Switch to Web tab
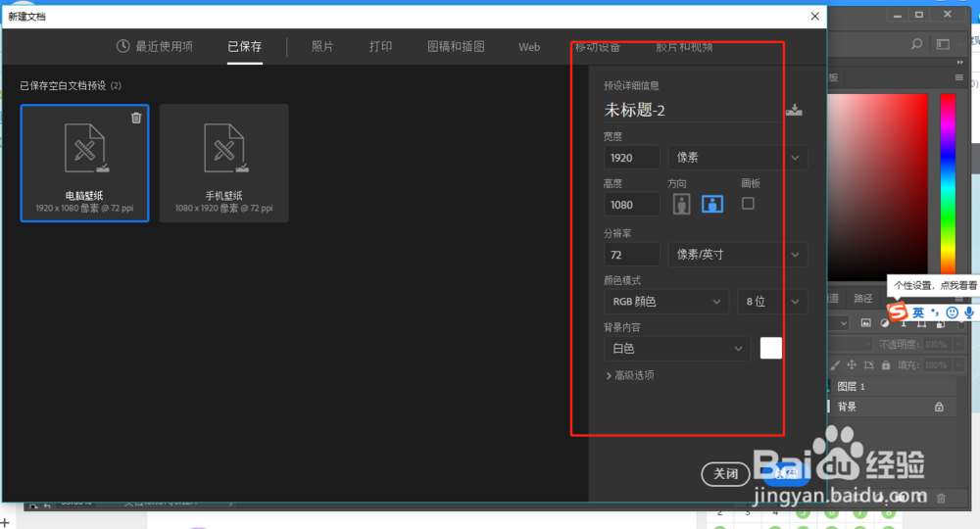This screenshot has height=529, width=980. point(529,47)
